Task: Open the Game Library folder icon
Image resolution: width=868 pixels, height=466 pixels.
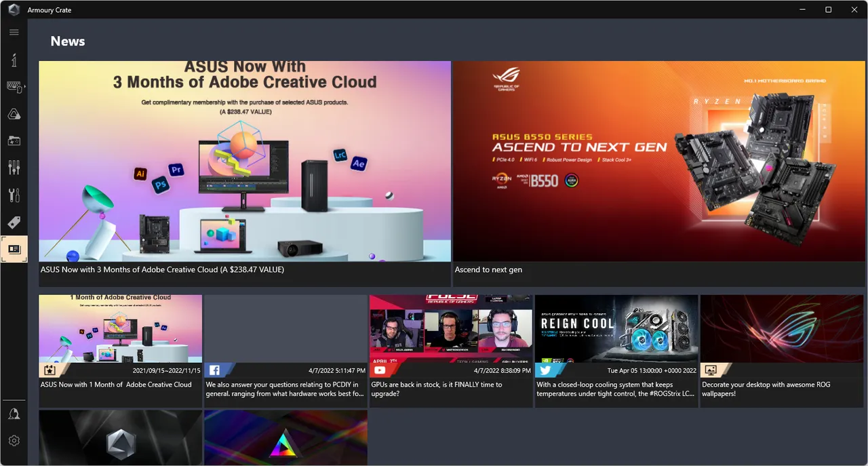Action: pos(14,141)
